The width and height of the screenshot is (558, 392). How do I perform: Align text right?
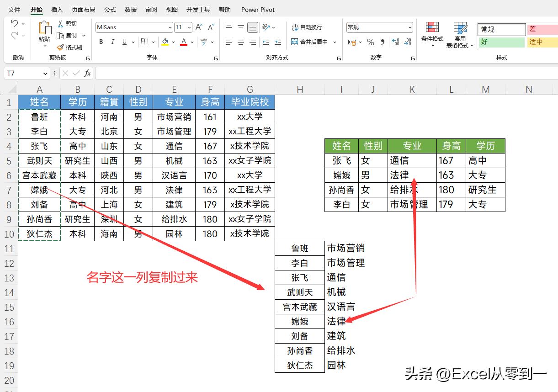coord(253,42)
